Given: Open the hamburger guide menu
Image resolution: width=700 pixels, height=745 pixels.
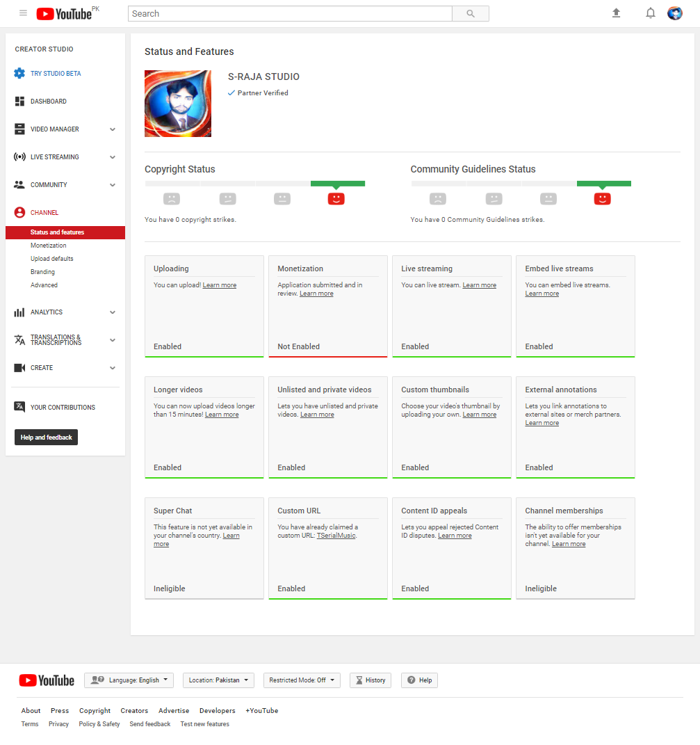Looking at the screenshot, I should click(23, 13).
